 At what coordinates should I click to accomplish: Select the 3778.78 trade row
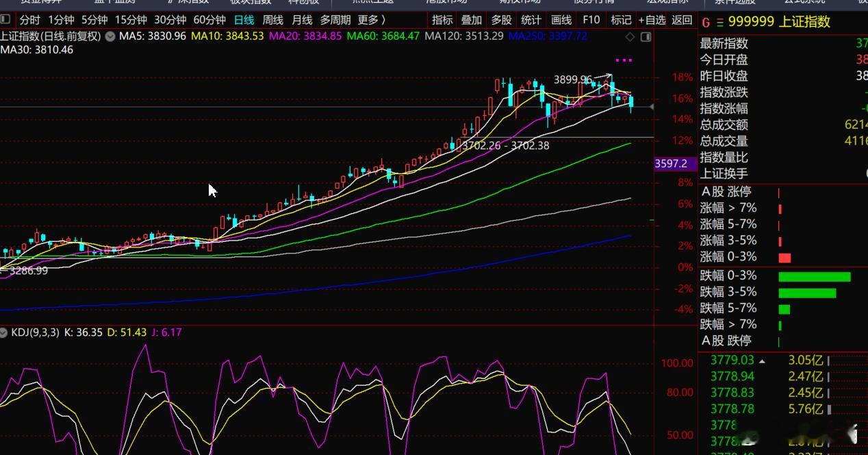coord(782,409)
